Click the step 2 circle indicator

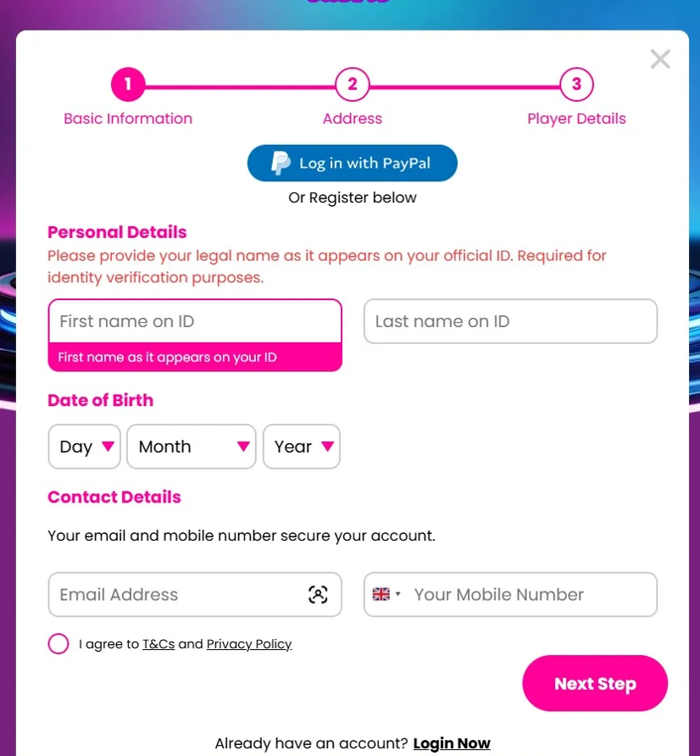pos(353,85)
